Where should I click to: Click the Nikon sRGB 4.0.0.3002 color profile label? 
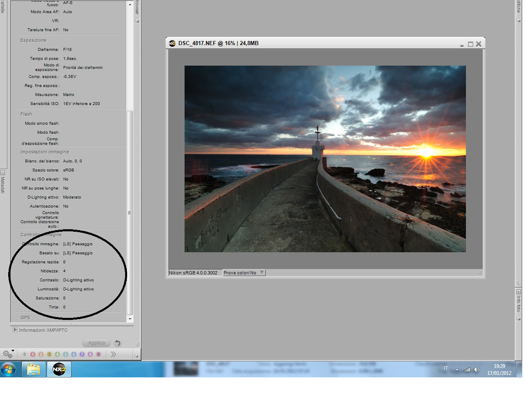193,273
